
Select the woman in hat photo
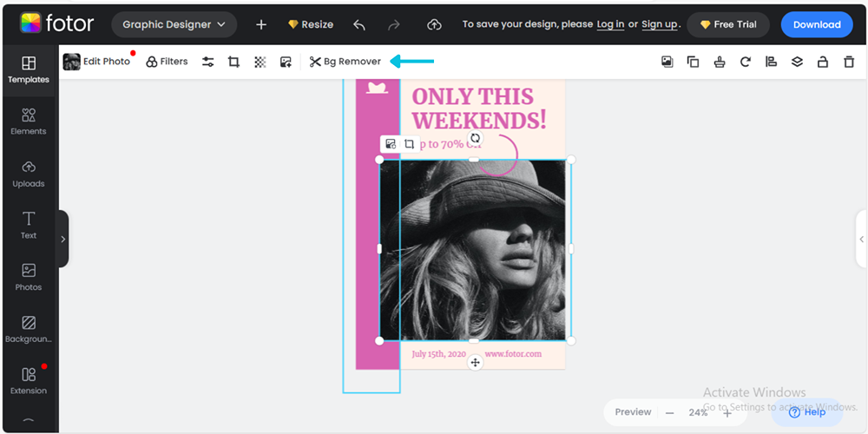coord(475,250)
